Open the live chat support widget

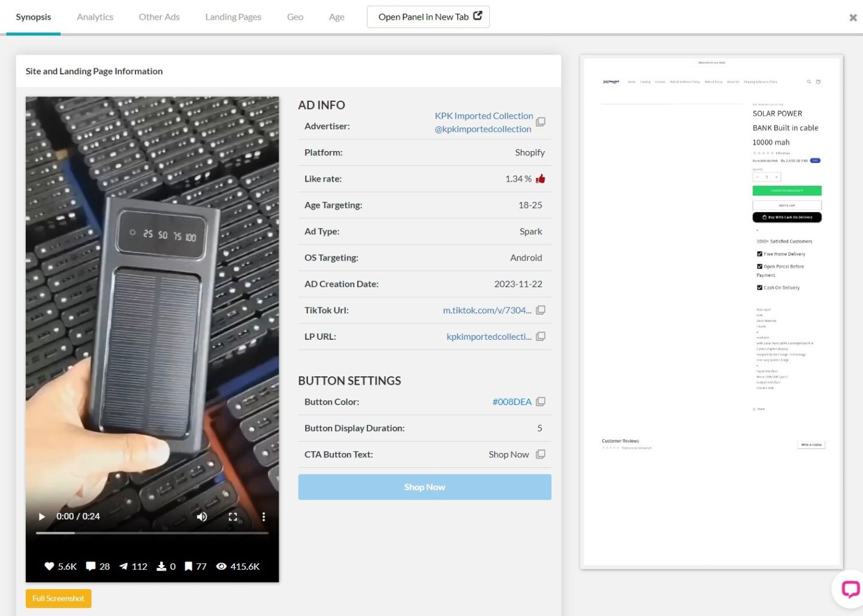[850, 588]
